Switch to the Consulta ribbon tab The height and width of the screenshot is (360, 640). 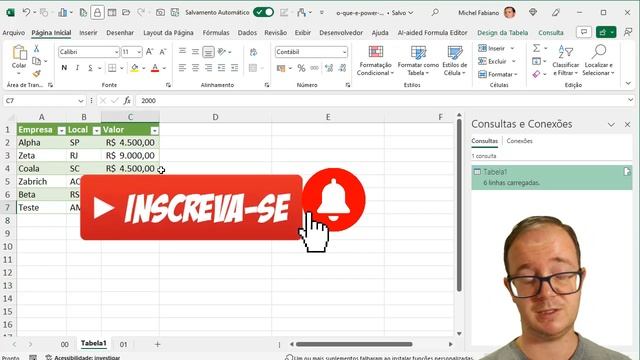(551, 33)
